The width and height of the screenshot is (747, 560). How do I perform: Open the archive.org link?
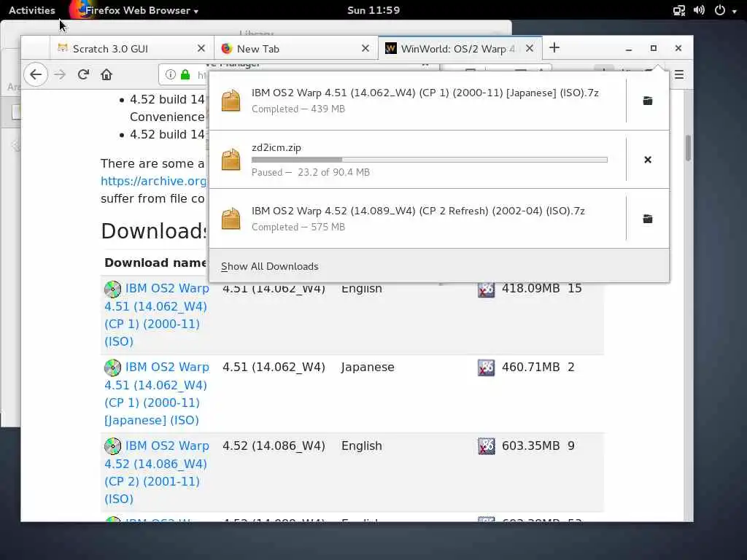pyautogui.click(x=154, y=181)
